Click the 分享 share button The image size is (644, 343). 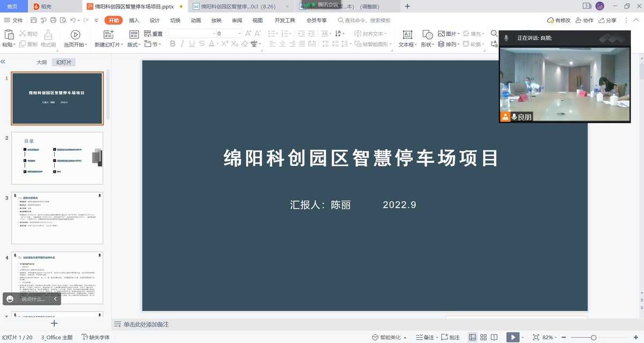click(x=608, y=20)
